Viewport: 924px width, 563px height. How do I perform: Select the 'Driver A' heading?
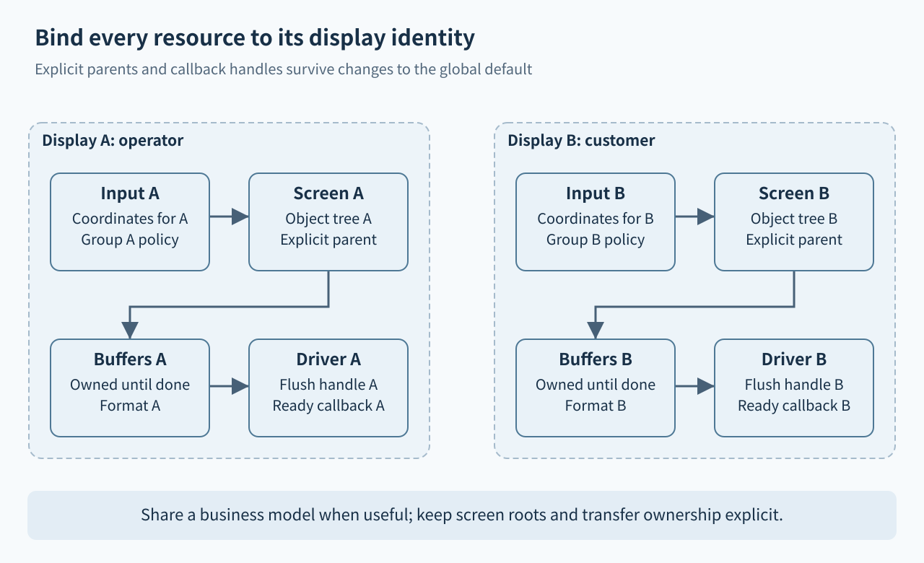[328, 359]
